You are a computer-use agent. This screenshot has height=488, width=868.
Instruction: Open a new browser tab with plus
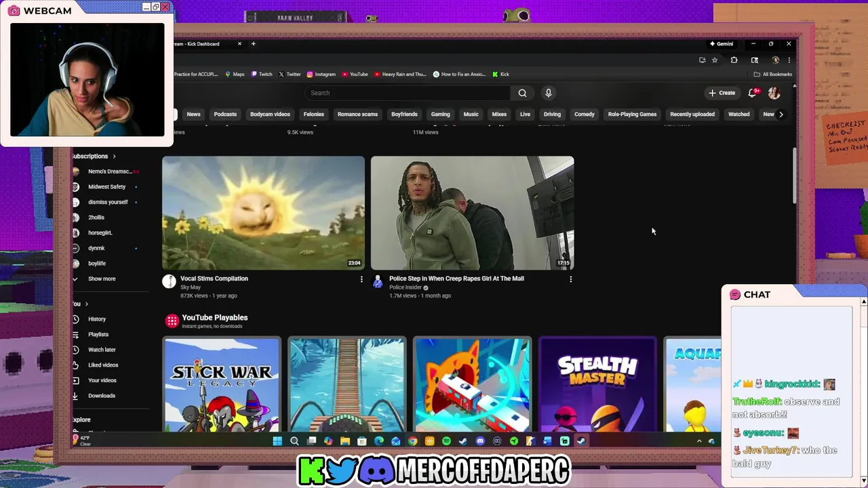(254, 43)
